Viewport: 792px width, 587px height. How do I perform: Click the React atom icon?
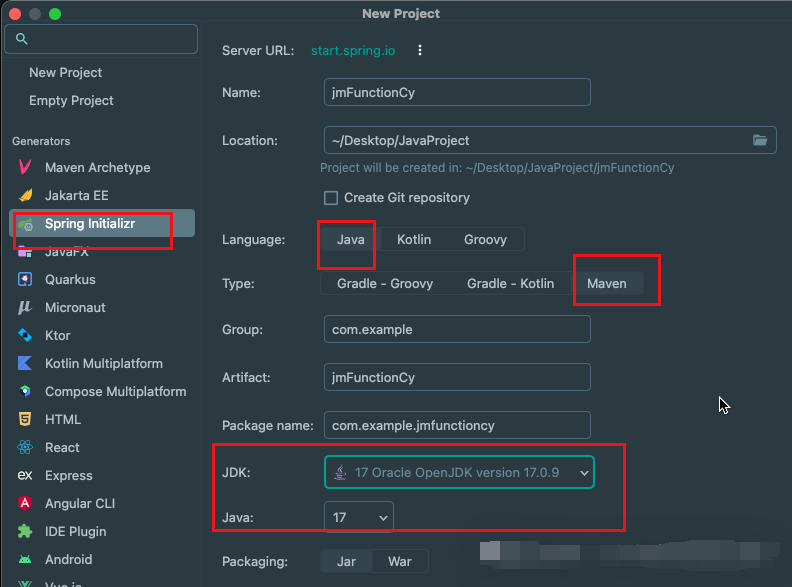25,447
